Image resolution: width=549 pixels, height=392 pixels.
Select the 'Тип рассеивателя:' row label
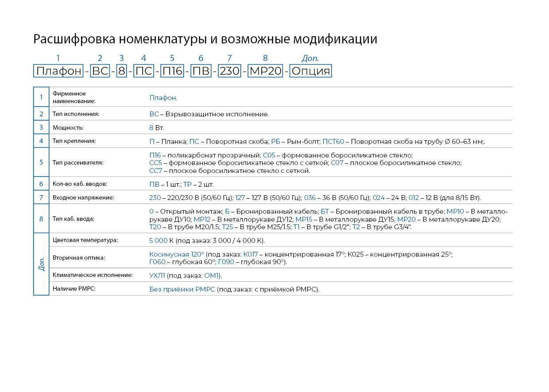point(77,162)
